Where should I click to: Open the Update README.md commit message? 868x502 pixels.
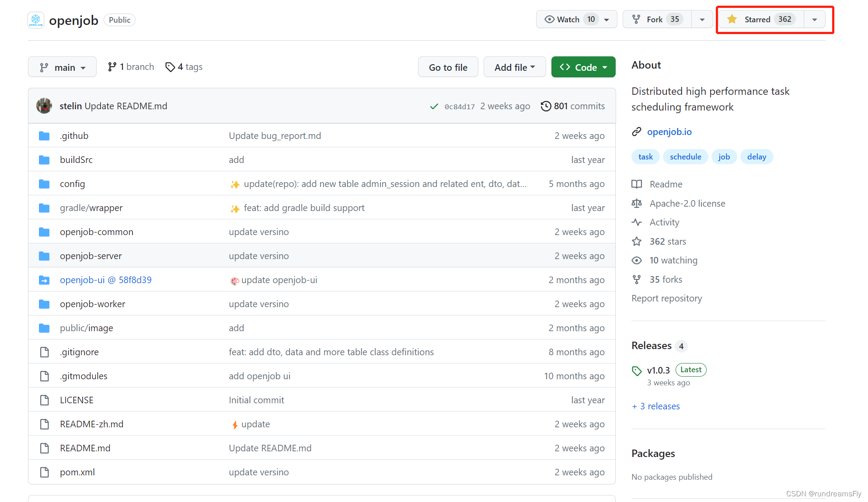126,106
